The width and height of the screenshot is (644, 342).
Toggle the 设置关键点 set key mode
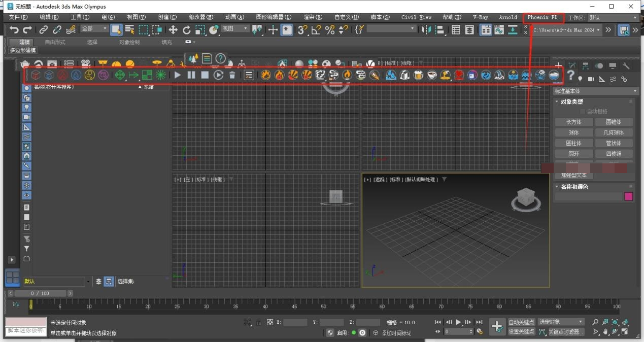521,331
